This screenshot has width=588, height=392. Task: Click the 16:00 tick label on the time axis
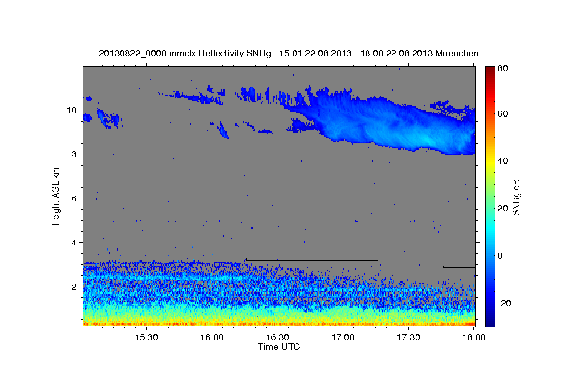212,338
